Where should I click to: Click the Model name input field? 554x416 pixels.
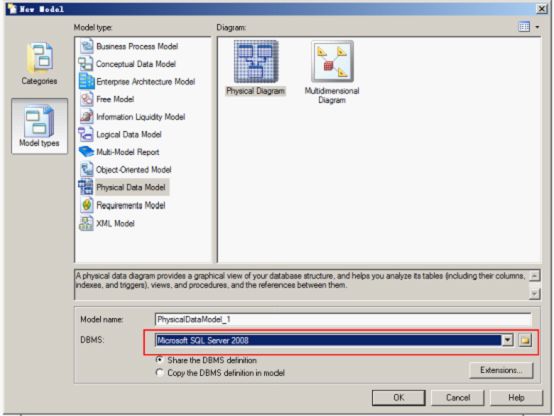click(343, 320)
